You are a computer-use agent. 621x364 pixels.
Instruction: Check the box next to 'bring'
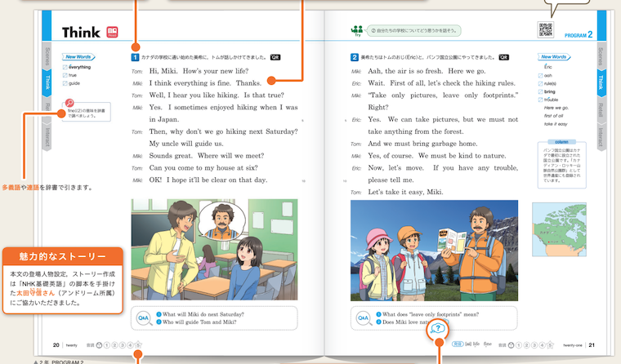541,91
